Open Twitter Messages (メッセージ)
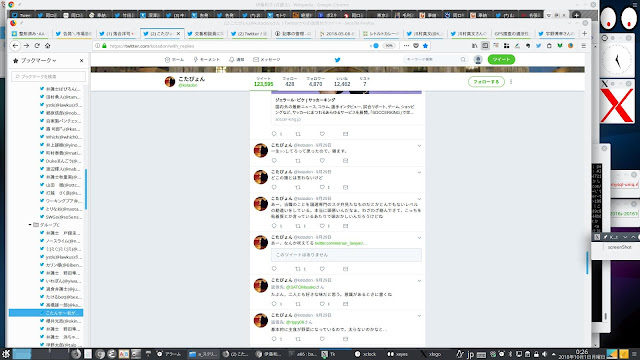640x360 pixels. (267, 60)
